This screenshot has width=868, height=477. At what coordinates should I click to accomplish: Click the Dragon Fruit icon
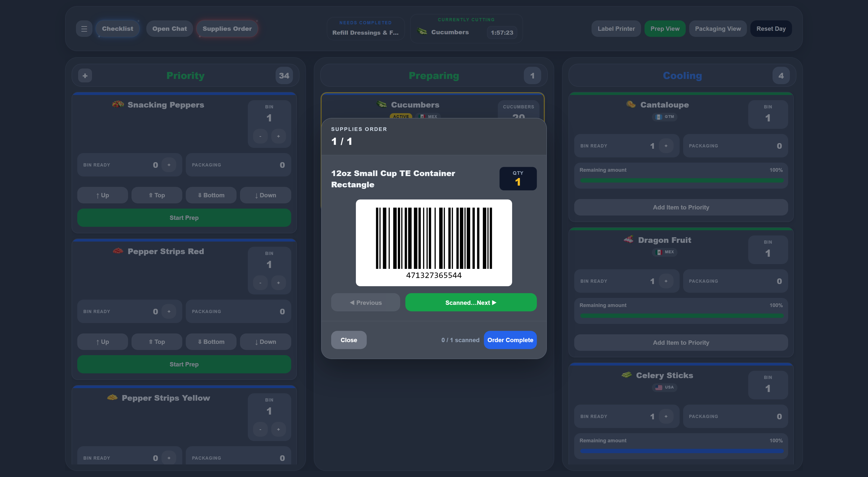(629, 240)
